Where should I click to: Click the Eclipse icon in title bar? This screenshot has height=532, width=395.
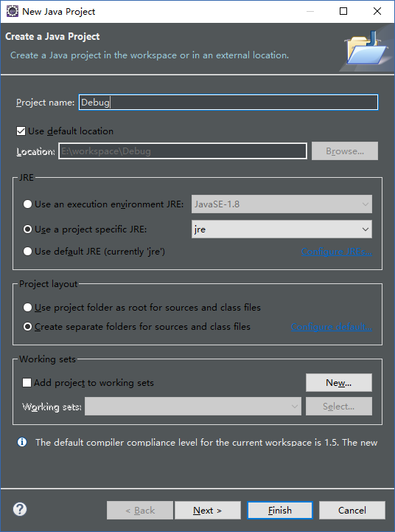coord(13,11)
